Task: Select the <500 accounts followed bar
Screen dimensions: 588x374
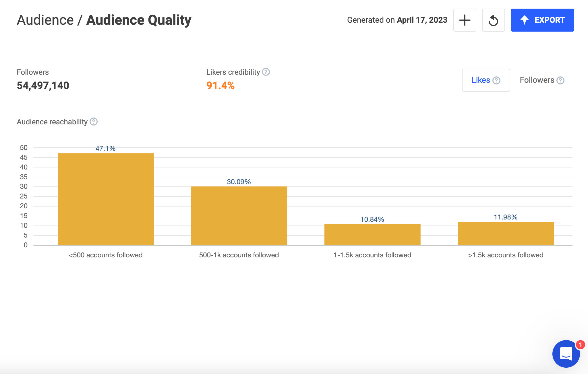Action: 106,199
